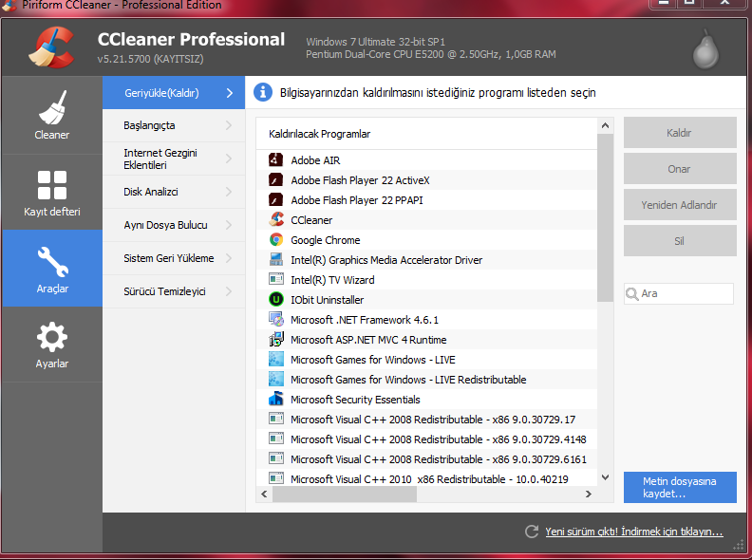This screenshot has height=560, width=752.
Task: Click chevron next to Sistem Geri Yükleme
Action: 228,258
